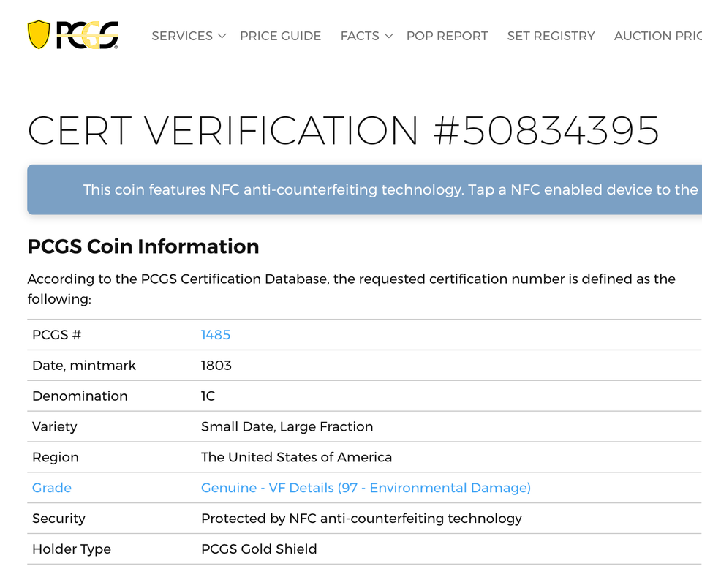702x588 pixels.
Task: Open the Grade label link
Action: point(52,488)
